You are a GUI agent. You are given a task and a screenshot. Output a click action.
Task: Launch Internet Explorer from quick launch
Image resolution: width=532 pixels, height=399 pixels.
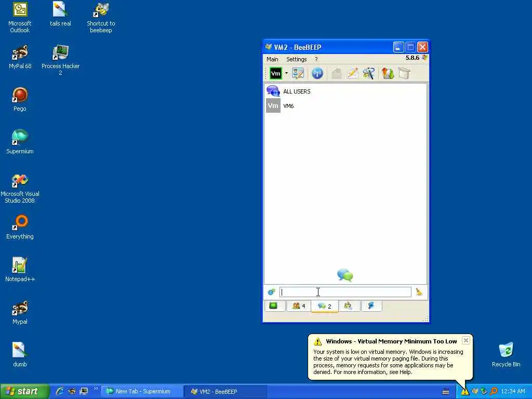pos(59,391)
